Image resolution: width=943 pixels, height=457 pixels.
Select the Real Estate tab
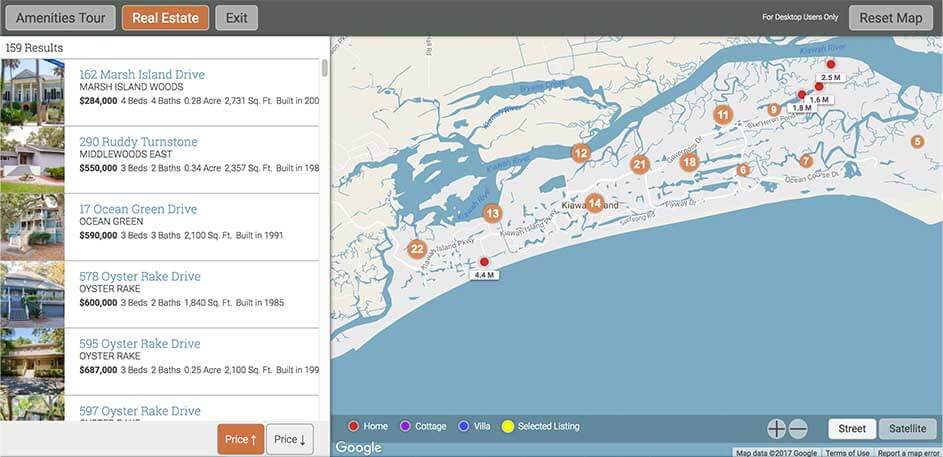pos(166,18)
